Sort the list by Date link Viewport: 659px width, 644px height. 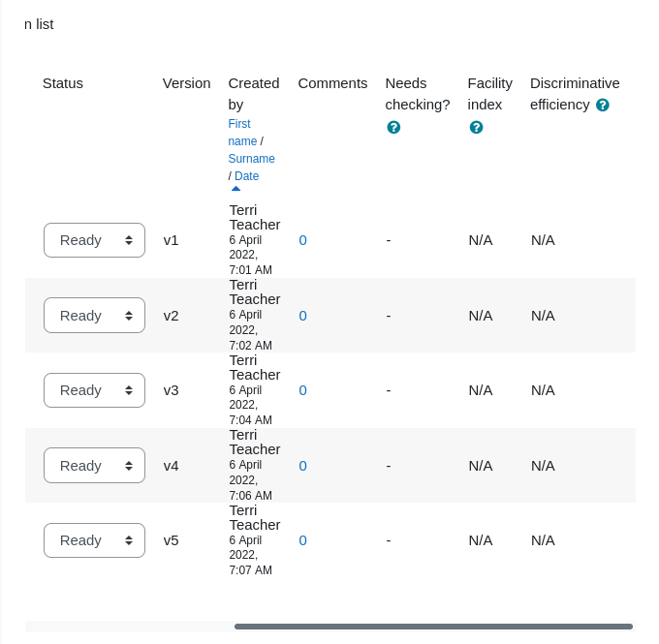pyautogui.click(x=247, y=176)
